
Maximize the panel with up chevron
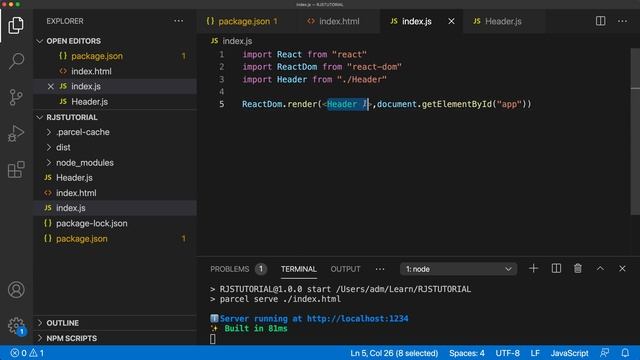tap(600, 269)
